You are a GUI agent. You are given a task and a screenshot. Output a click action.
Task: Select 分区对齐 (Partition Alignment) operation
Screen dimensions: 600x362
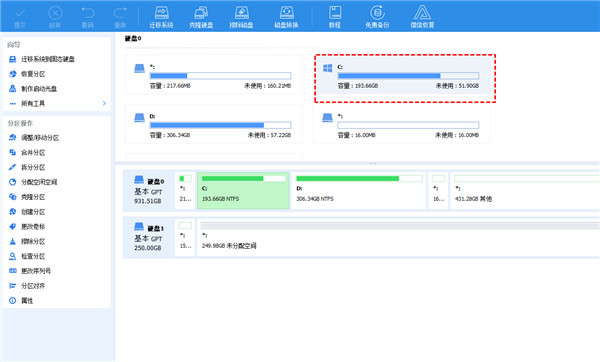[27, 286]
